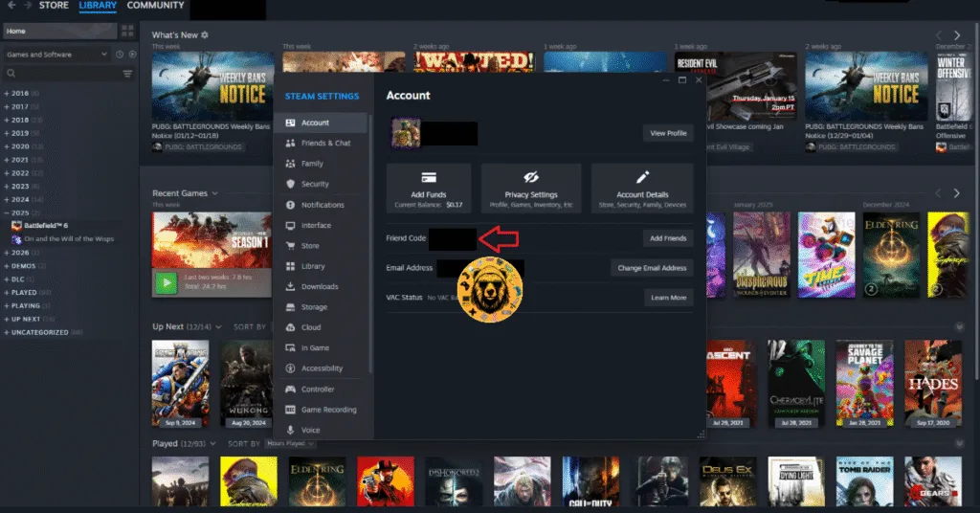980x513 pixels.
Task: Open Downloads settings in the sidebar
Action: [320, 287]
